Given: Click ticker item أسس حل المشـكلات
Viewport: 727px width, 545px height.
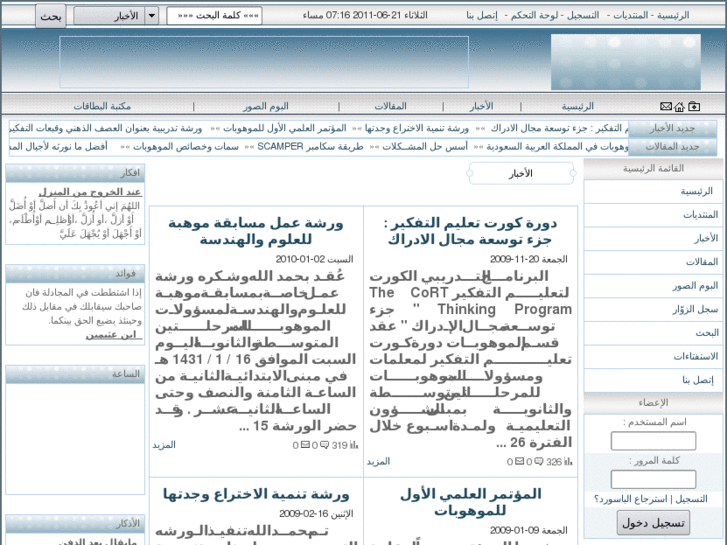Looking at the screenshot, I should point(425,147).
